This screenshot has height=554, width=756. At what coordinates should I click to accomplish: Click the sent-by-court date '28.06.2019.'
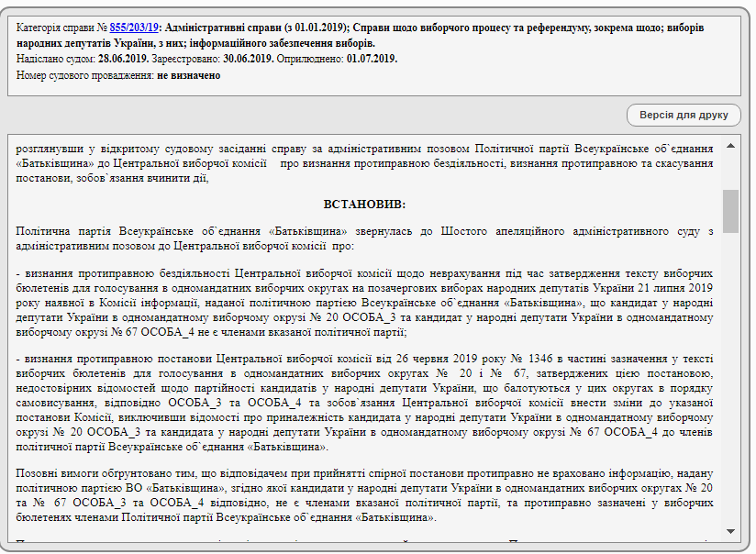pyautogui.click(x=124, y=59)
